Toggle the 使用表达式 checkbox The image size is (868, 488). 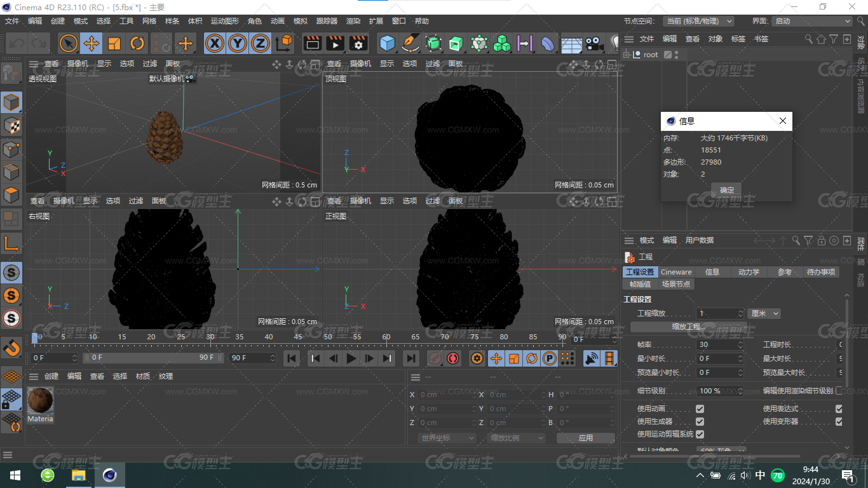click(839, 409)
